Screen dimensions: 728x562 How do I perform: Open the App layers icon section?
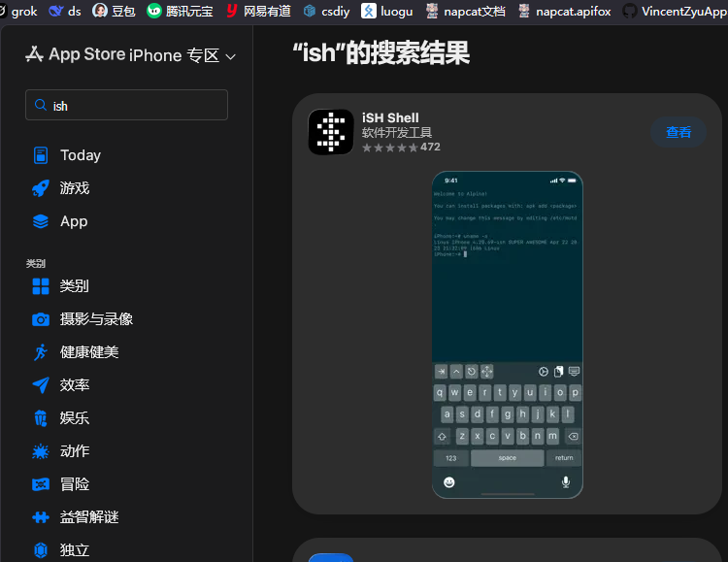pos(60,221)
